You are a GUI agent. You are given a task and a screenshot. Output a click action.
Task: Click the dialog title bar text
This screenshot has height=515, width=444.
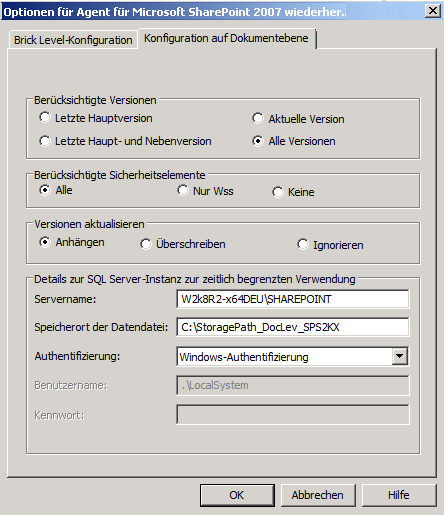coord(175,12)
